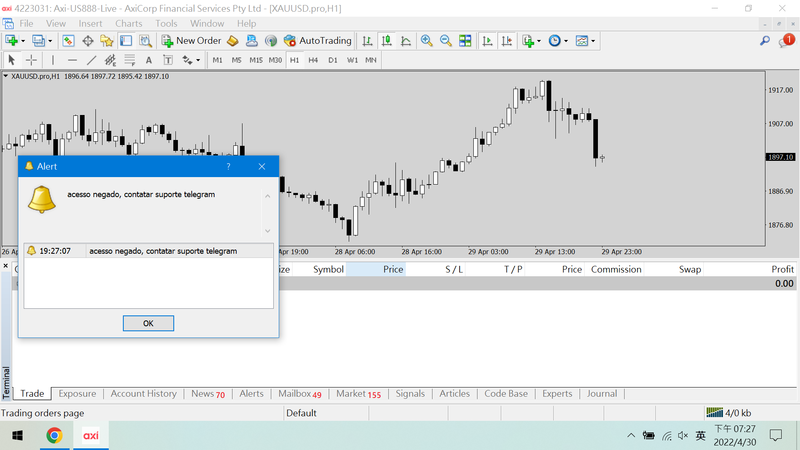Toggle Line Chart display mode
This screenshot has width=800, height=450.
point(406,41)
